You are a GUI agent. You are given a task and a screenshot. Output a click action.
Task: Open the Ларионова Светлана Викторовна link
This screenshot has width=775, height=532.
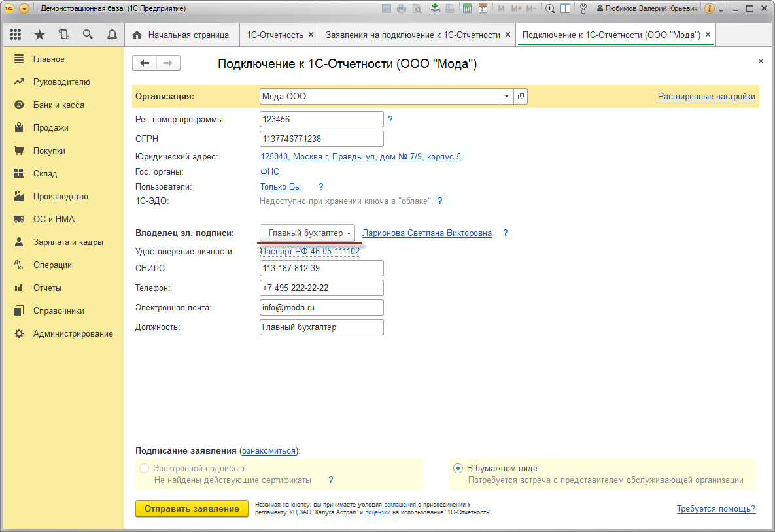(x=427, y=233)
